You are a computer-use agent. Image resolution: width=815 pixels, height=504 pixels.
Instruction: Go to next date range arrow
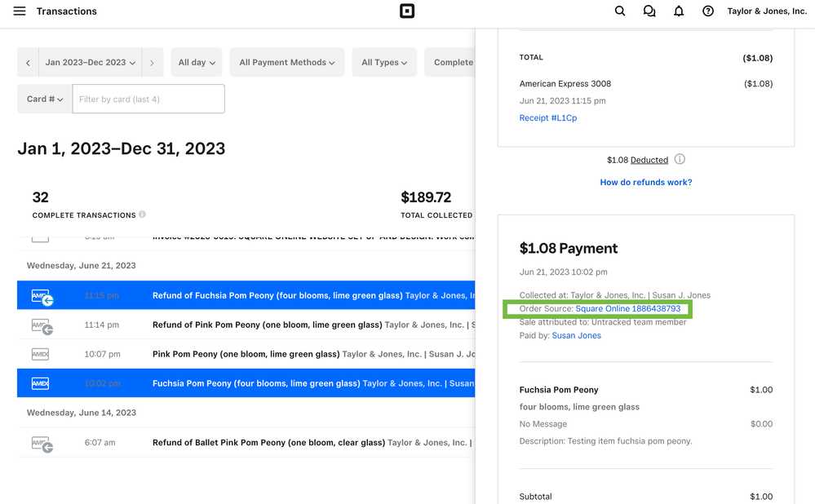(153, 62)
